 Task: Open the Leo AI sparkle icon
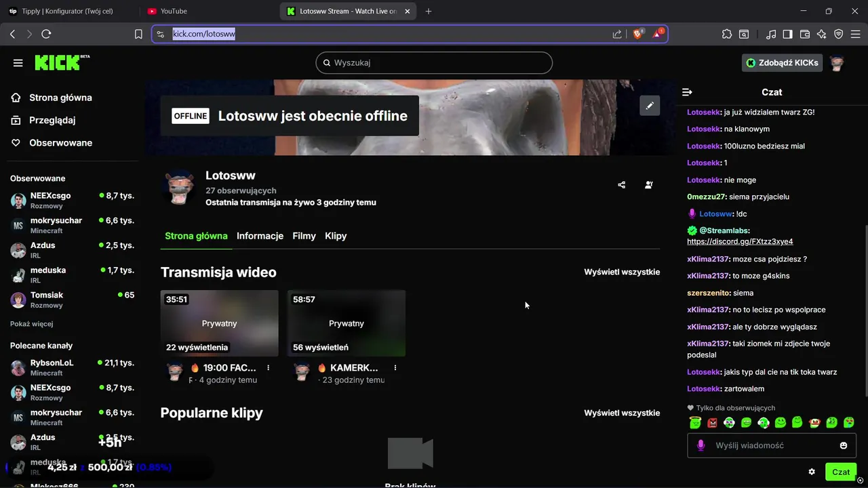(822, 34)
